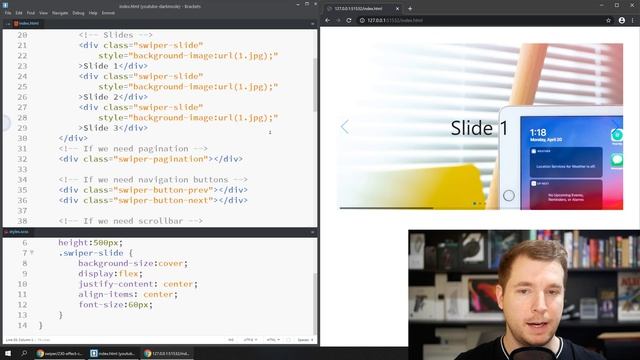Open the HTML language mode dropdown

273,340
